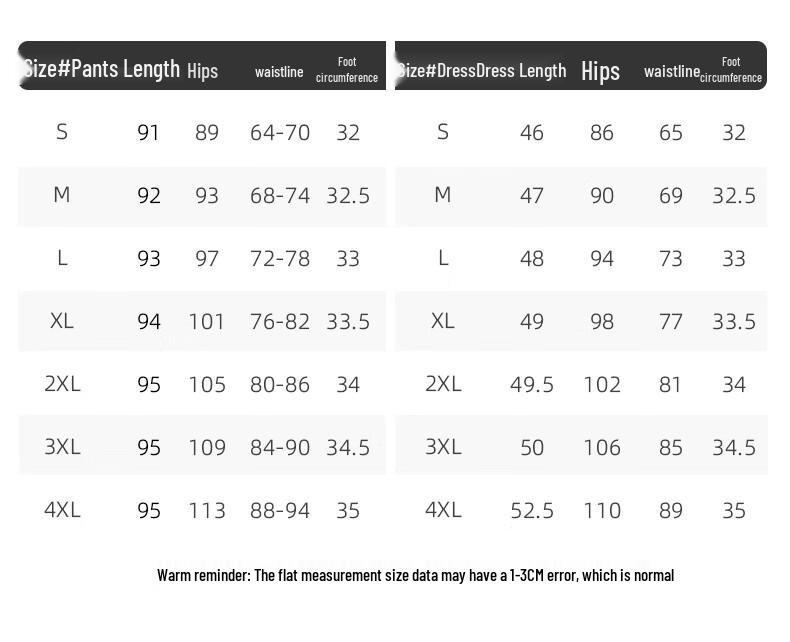Click the dress length value 49.5
This screenshot has width=790, height=642.
(x=532, y=384)
